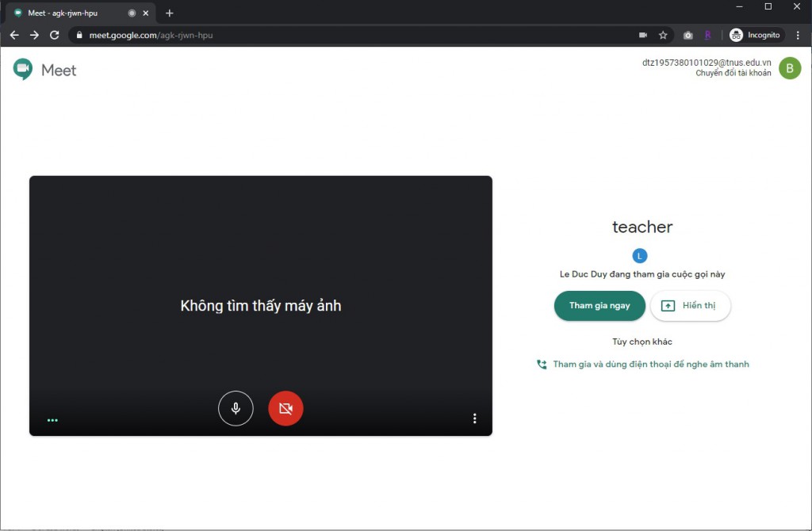Image resolution: width=812 pixels, height=531 pixels.
Task: Click "Tham gia và dùng điện thoại" link
Action: (x=650, y=365)
